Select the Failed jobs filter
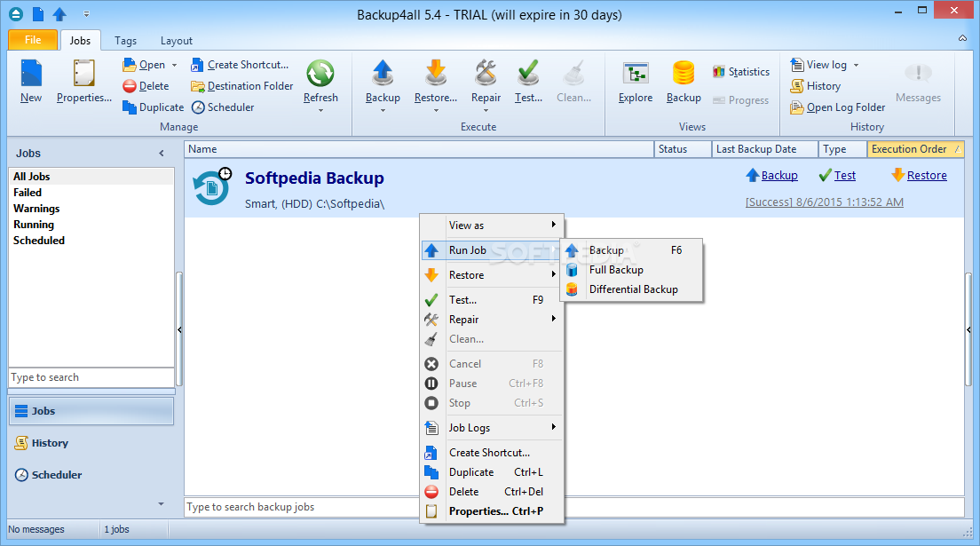980x546 pixels. coord(91,193)
